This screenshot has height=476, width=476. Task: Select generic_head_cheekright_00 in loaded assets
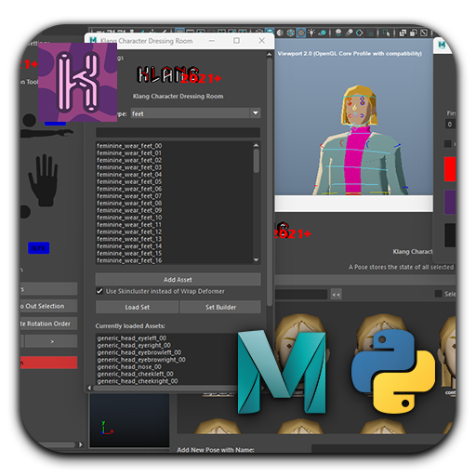138,381
